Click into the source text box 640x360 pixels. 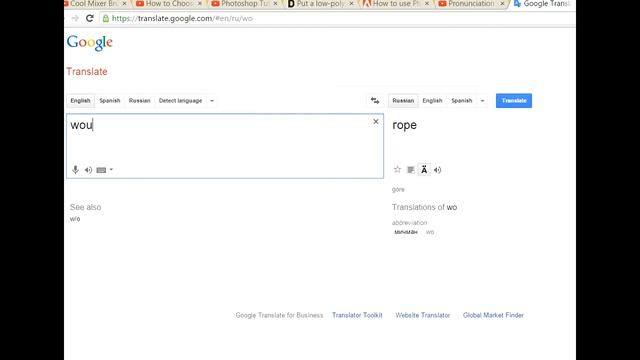point(225,146)
